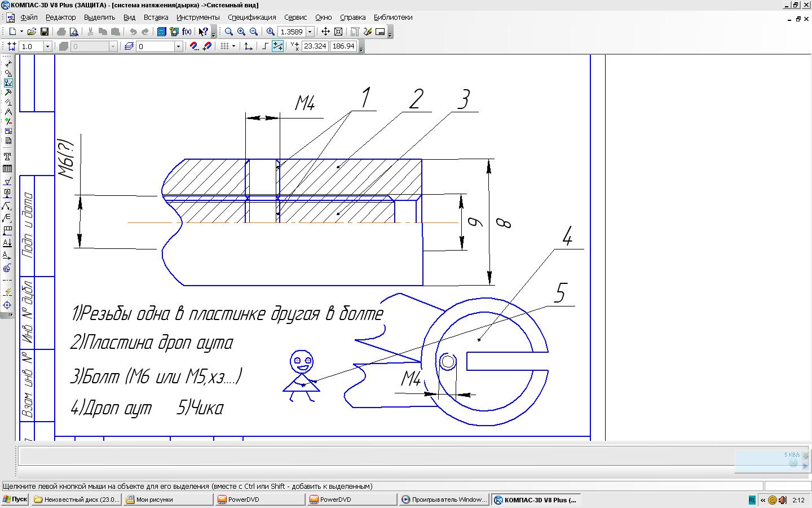Screen dimensions: 812x508
Task: Open the current layer number dropdown
Action: pyautogui.click(x=178, y=46)
